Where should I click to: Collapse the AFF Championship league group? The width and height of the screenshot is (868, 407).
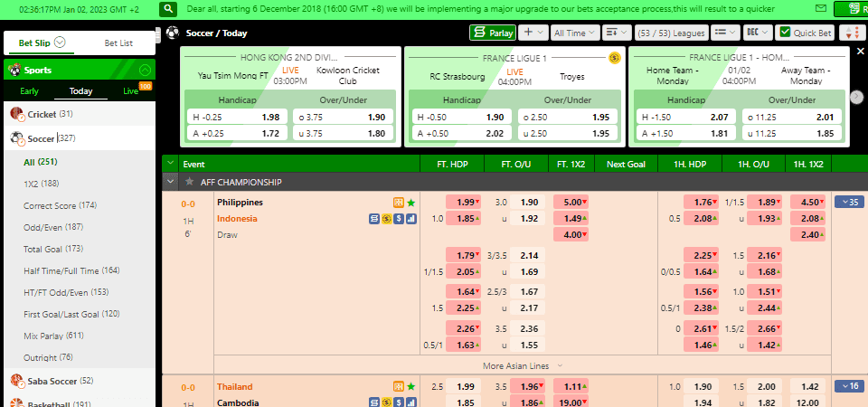tap(170, 182)
